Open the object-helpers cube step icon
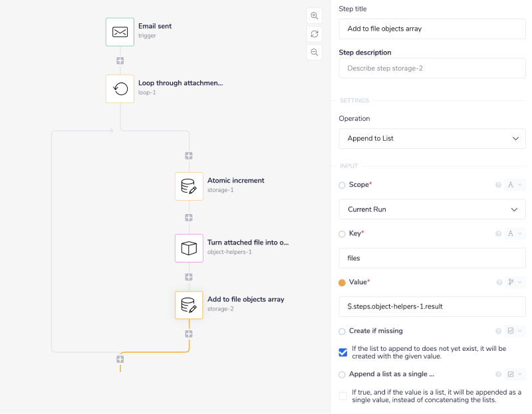The height and width of the screenshot is (414, 532). 189,248
